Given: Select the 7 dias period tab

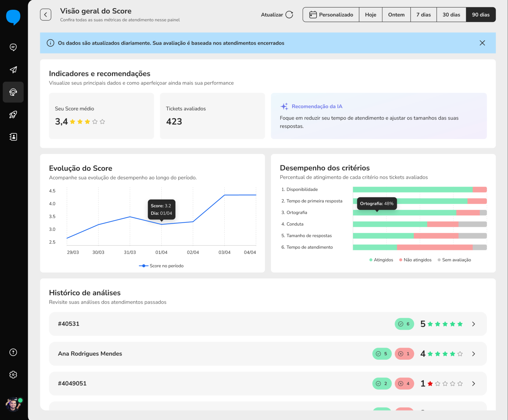Looking at the screenshot, I should tap(424, 15).
